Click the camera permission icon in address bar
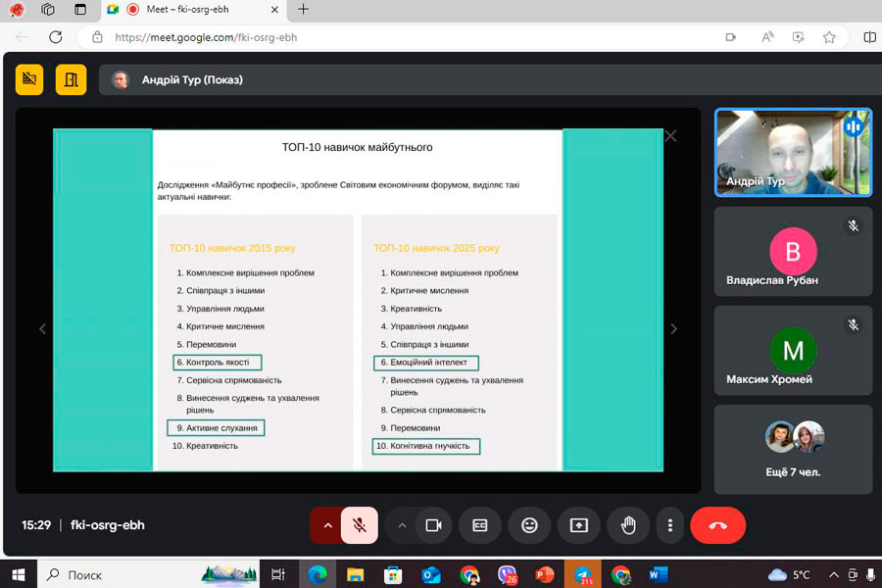The width and height of the screenshot is (882, 588). click(x=731, y=37)
